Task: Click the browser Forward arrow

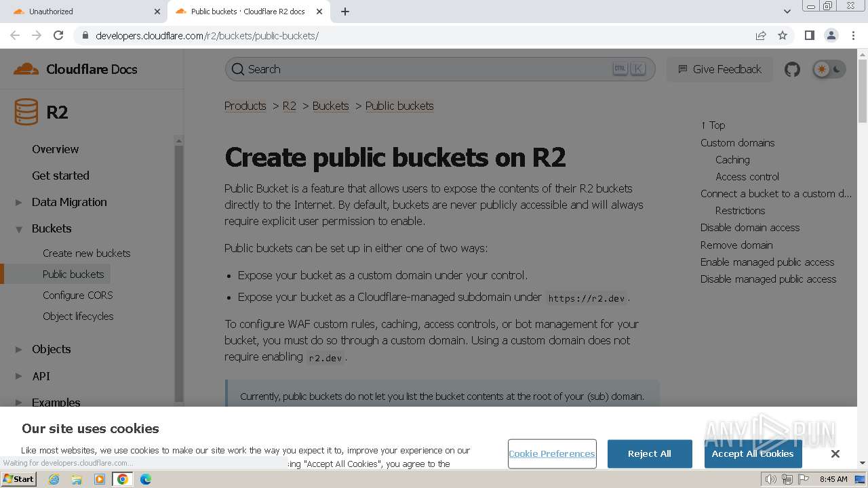Action: pyautogui.click(x=37, y=35)
